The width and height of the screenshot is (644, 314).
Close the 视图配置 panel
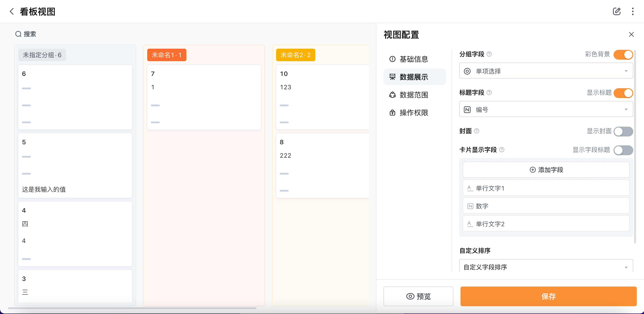[631, 34]
